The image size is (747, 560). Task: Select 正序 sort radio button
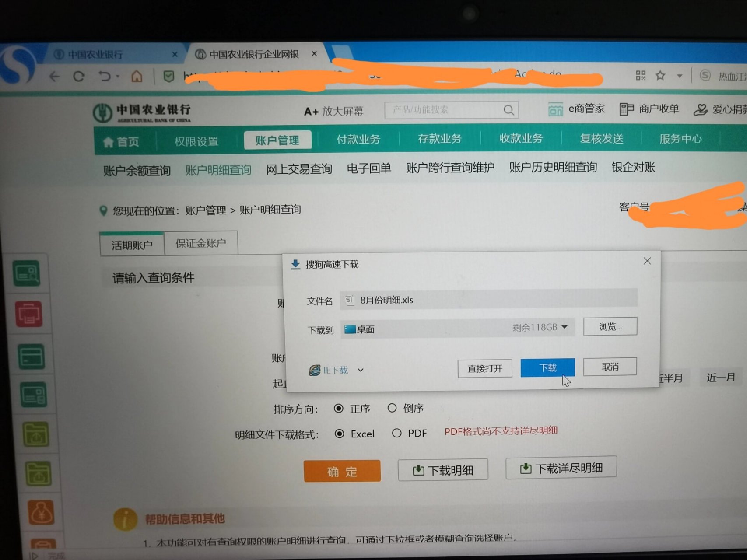tap(338, 408)
